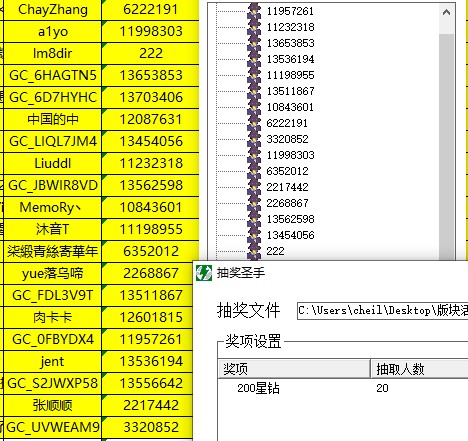The image size is (468, 441).
Task: Click spreadsheet cell GC_6HAGTN5
Action: tap(52, 76)
